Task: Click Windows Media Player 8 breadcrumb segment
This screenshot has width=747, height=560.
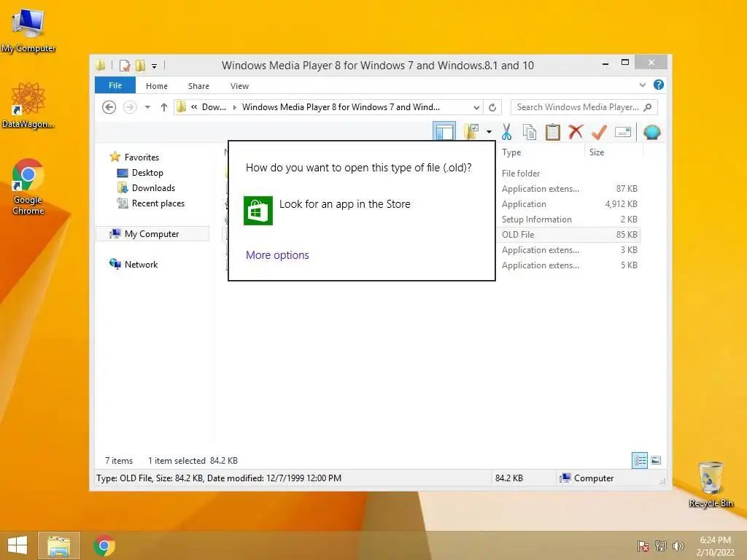Action: pyautogui.click(x=341, y=107)
